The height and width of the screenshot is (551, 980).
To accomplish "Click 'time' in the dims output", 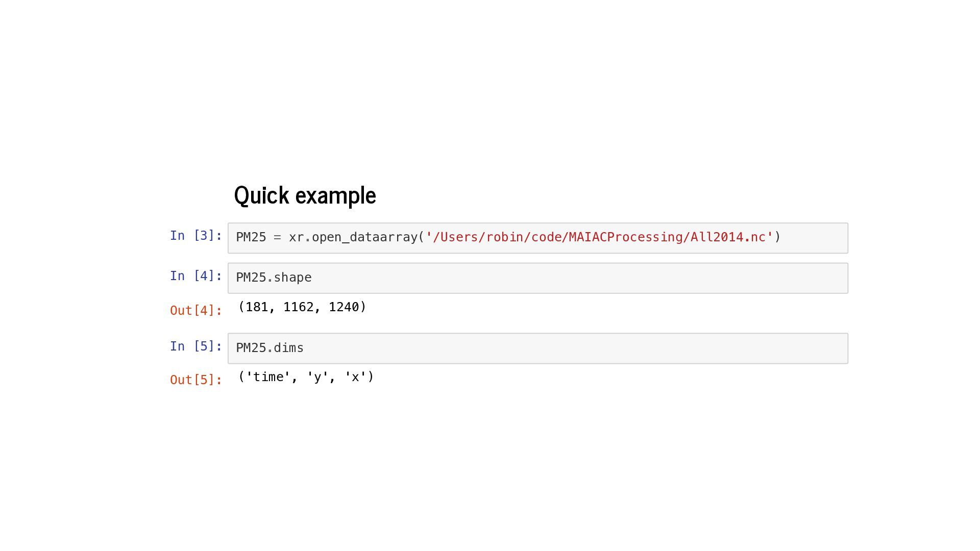I will coord(268,377).
